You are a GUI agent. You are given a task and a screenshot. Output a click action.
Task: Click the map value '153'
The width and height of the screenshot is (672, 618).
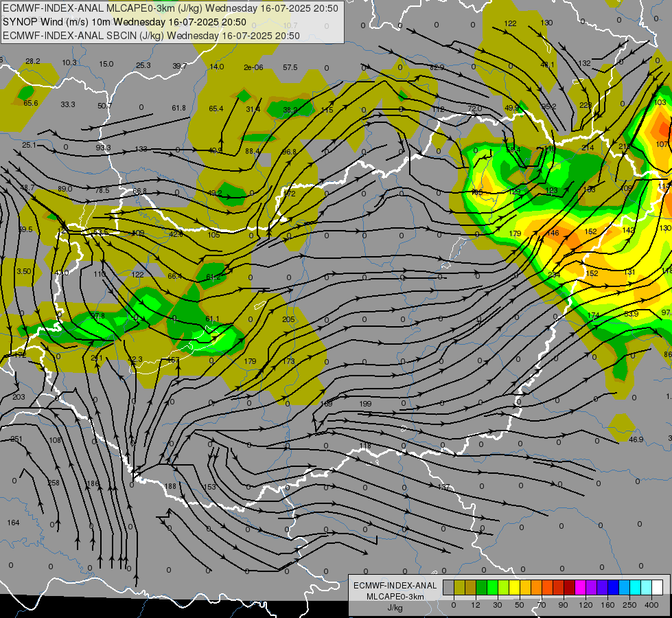pos(209,487)
